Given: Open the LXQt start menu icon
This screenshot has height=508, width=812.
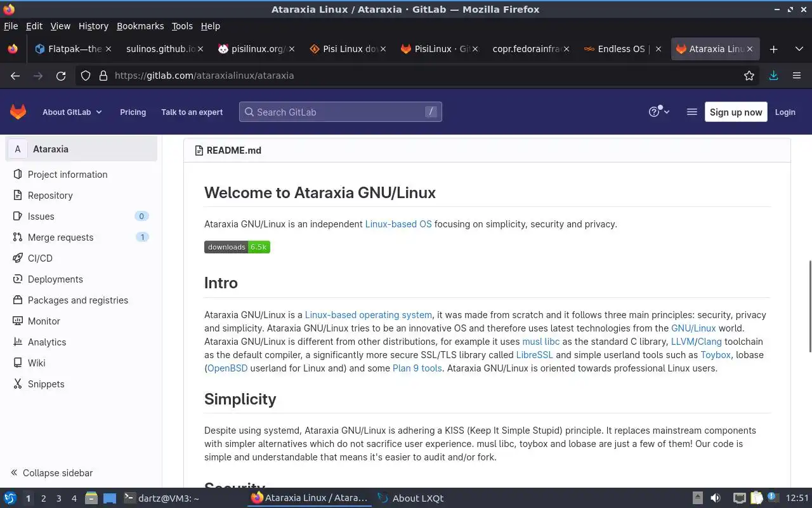Looking at the screenshot, I should [x=10, y=498].
